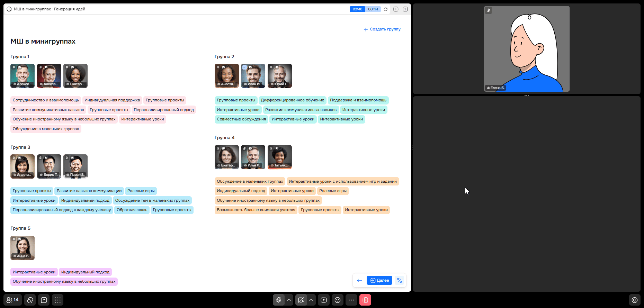This screenshot has width=644, height=308.
Task: Click the tag Возможность больше внимания учителя
Action: [256, 210]
